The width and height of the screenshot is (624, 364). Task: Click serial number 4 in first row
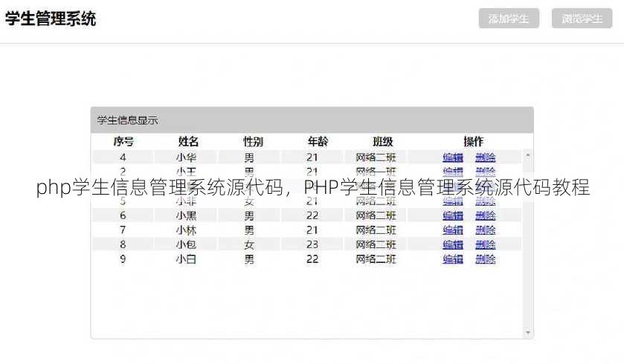(x=123, y=157)
